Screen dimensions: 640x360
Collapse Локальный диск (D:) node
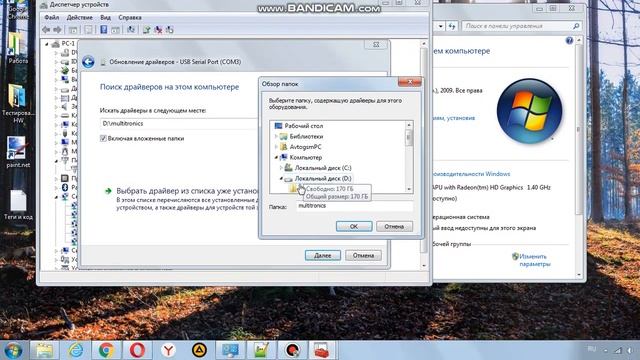click(281, 178)
